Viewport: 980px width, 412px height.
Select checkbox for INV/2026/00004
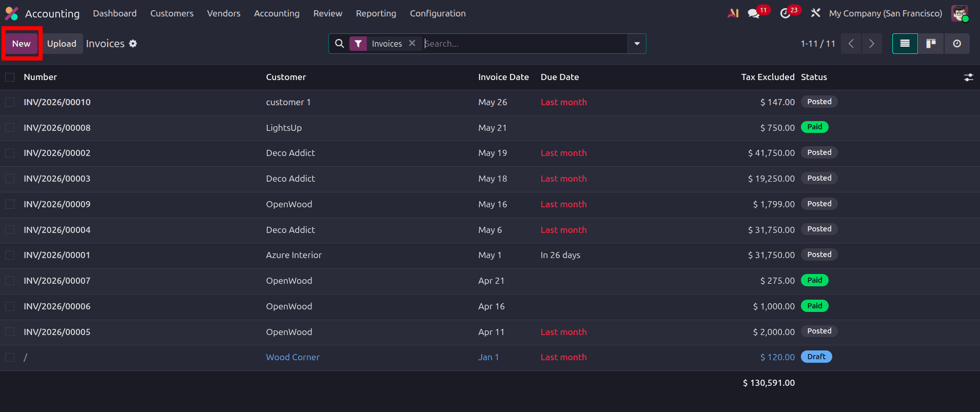click(x=10, y=230)
